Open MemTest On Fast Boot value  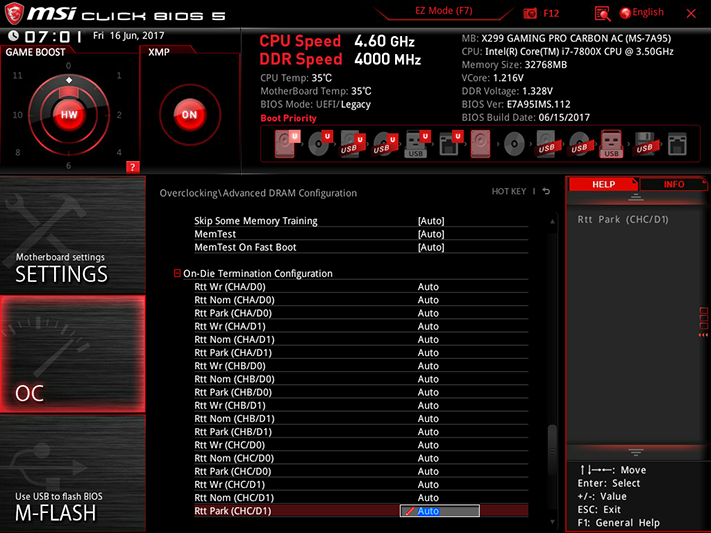[431, 247]
